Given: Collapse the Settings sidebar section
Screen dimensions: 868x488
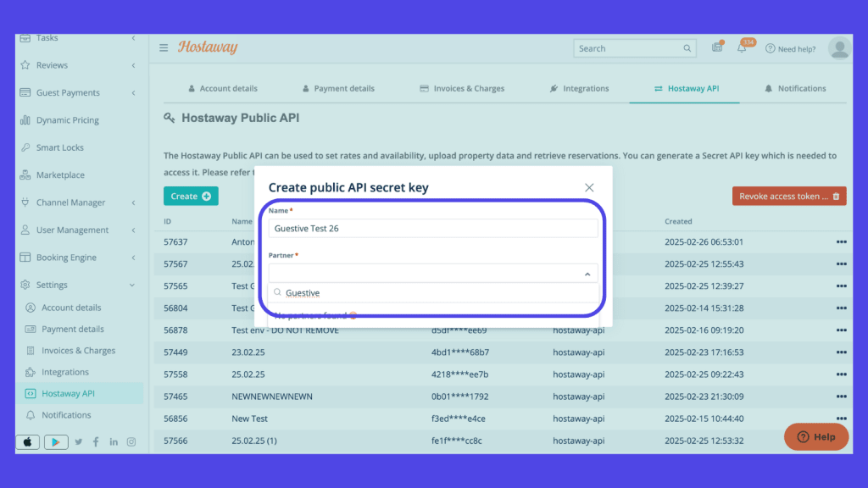Looking at the screenshot, I should pos(132,285).
